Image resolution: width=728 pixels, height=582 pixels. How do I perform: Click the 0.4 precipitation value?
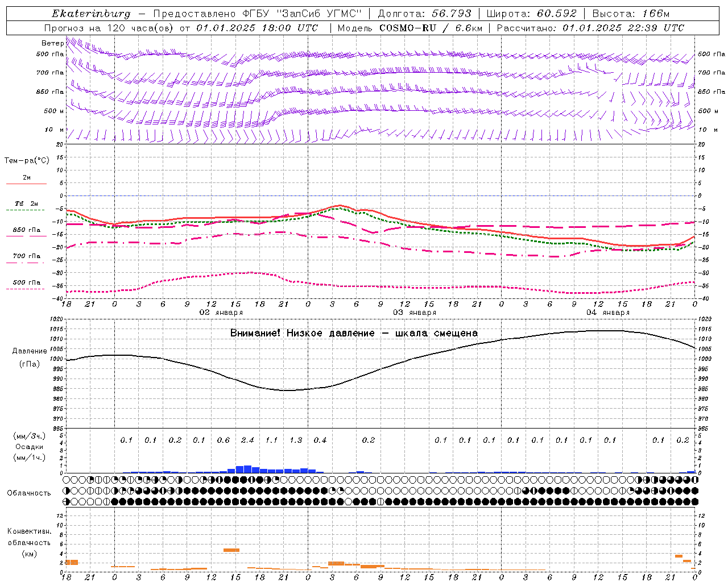320,440
